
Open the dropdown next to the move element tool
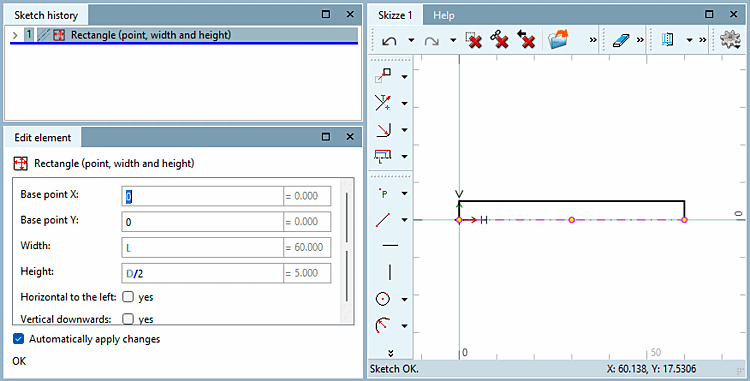[404, 76]
